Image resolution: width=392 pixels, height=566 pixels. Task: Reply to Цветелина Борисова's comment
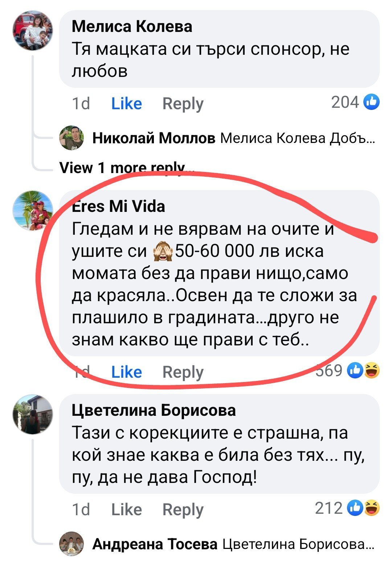coord(183,509)
